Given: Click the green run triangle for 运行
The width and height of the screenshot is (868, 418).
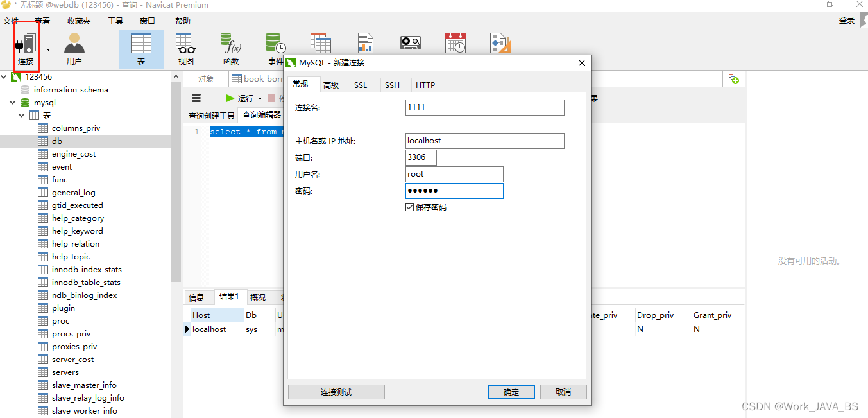Looking at the screenshot, I should coord(230,98).
